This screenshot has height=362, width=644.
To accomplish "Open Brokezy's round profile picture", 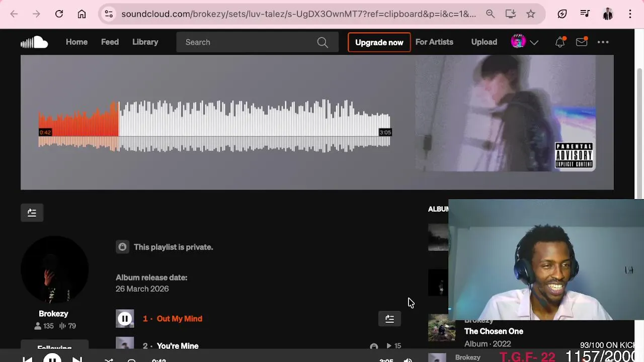I will click(54, 269).
